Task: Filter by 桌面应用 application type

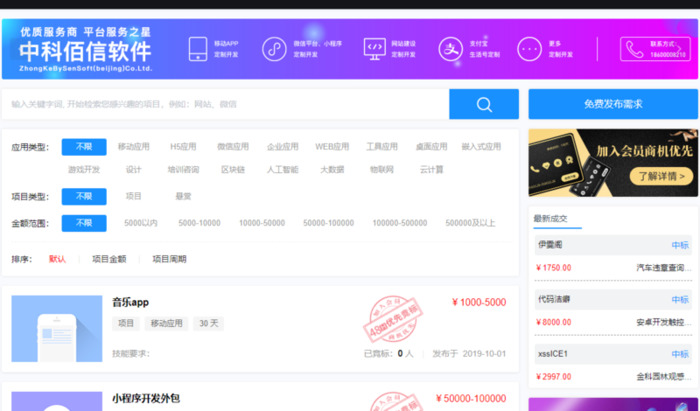Action: [431, 147]
